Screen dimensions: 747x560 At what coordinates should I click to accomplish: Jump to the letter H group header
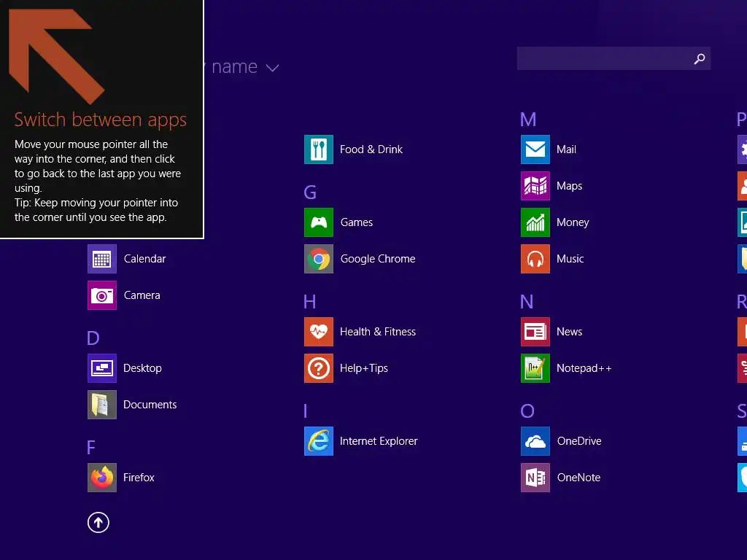coord(309,302)
